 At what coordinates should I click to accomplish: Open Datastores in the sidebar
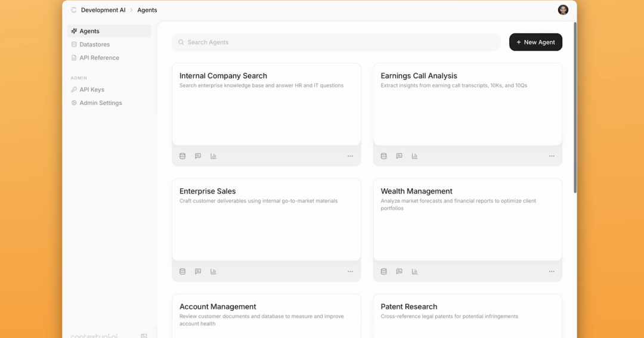coord(109,44)
